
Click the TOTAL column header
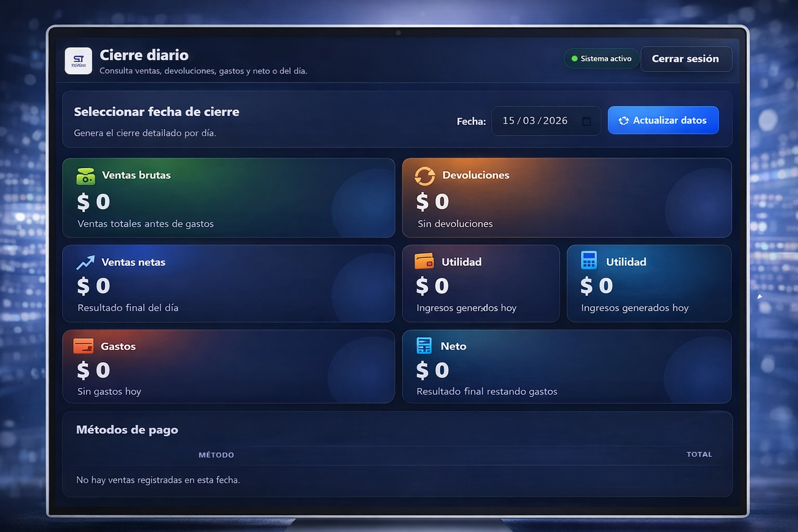[699, 455]
